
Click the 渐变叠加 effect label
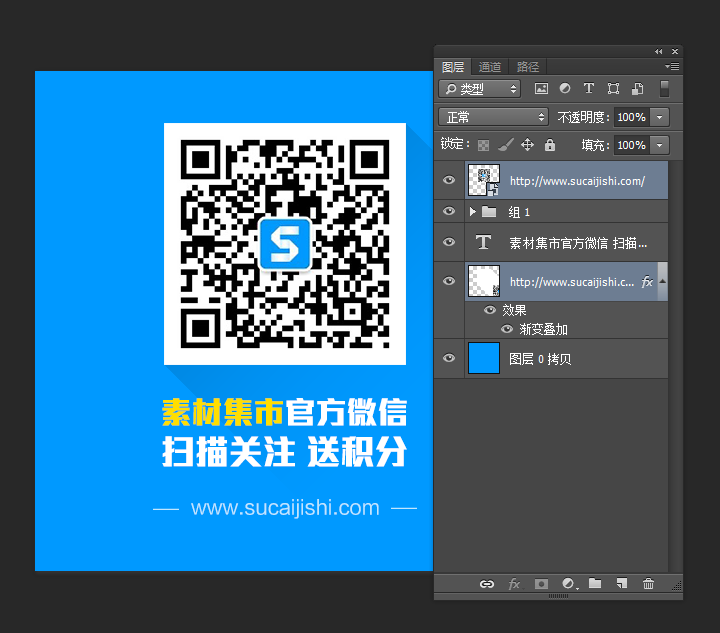543,329
